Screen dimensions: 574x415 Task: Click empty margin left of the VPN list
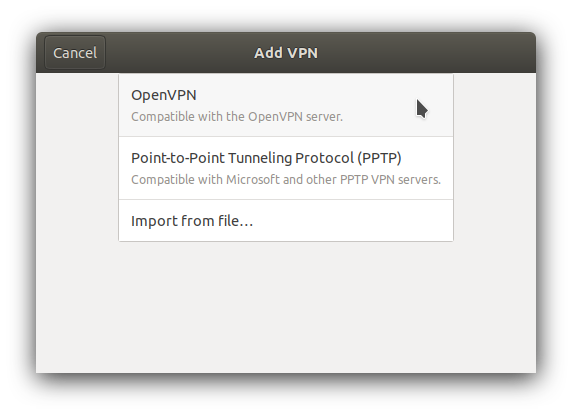click(x=77, y=157)
